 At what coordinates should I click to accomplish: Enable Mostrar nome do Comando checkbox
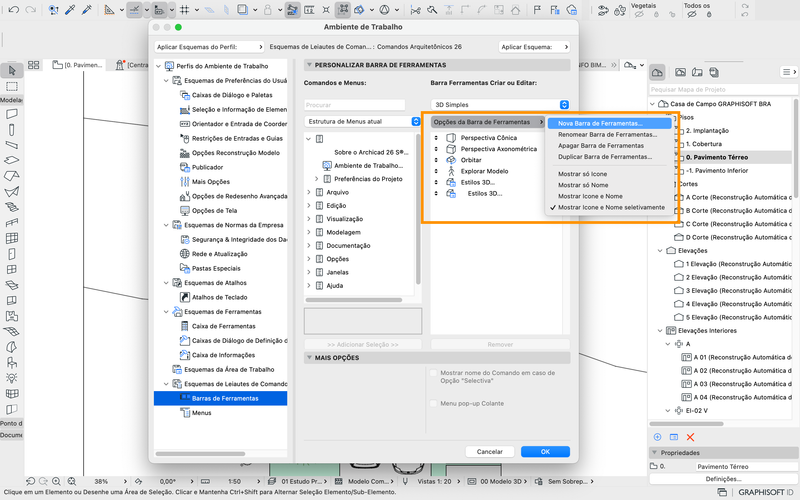point(434,373)
